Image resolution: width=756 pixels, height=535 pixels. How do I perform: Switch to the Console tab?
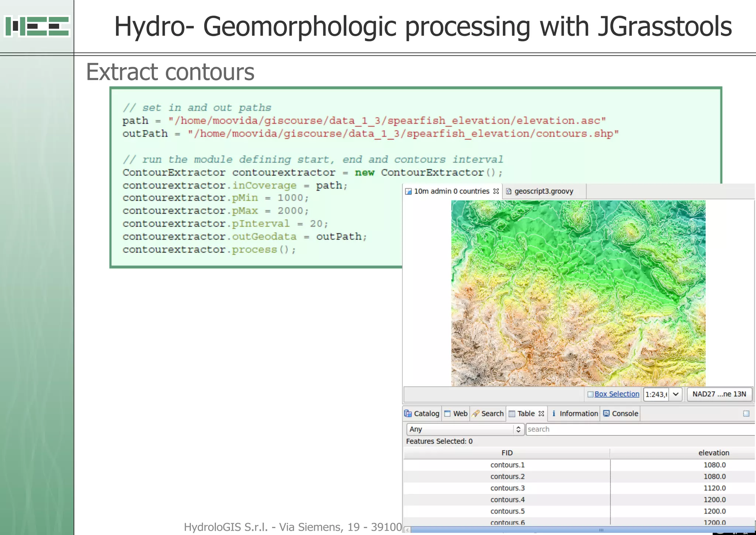click(x=620, y=413)
